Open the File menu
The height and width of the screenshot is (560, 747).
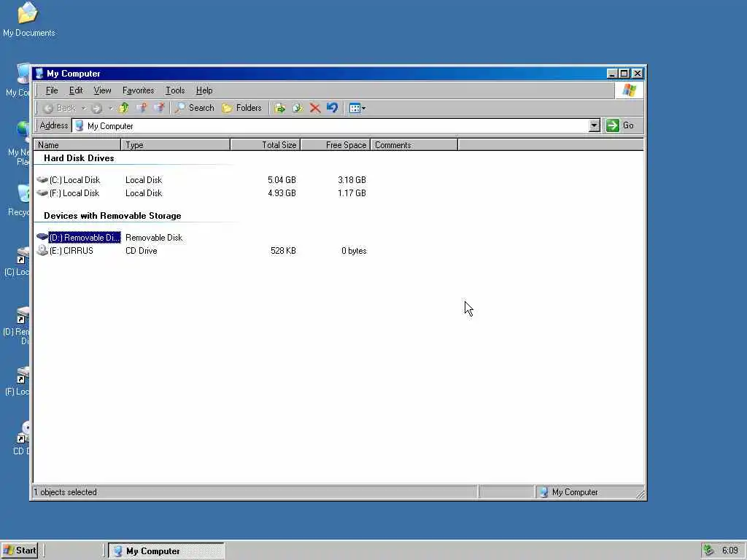[52, 90]
